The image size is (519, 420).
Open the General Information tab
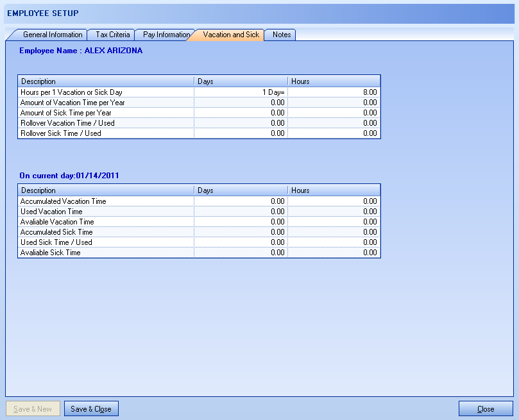(x=53, y=35)
